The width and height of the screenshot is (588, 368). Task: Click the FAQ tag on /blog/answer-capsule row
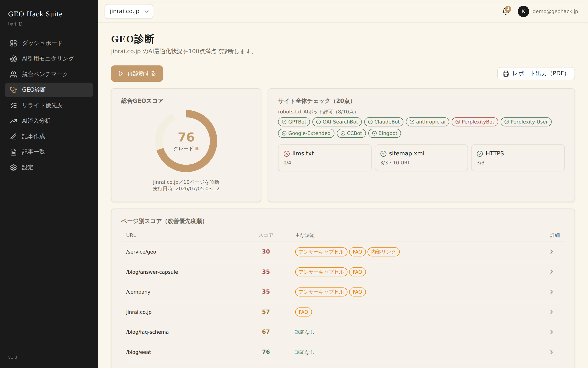(x=357, y=272)
